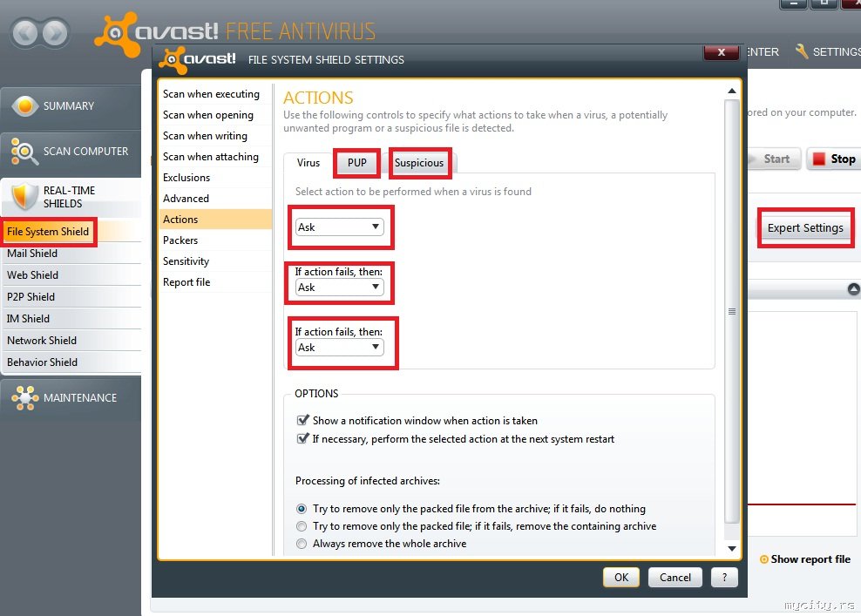Switch to the Suspicious tab

[419, 163]
